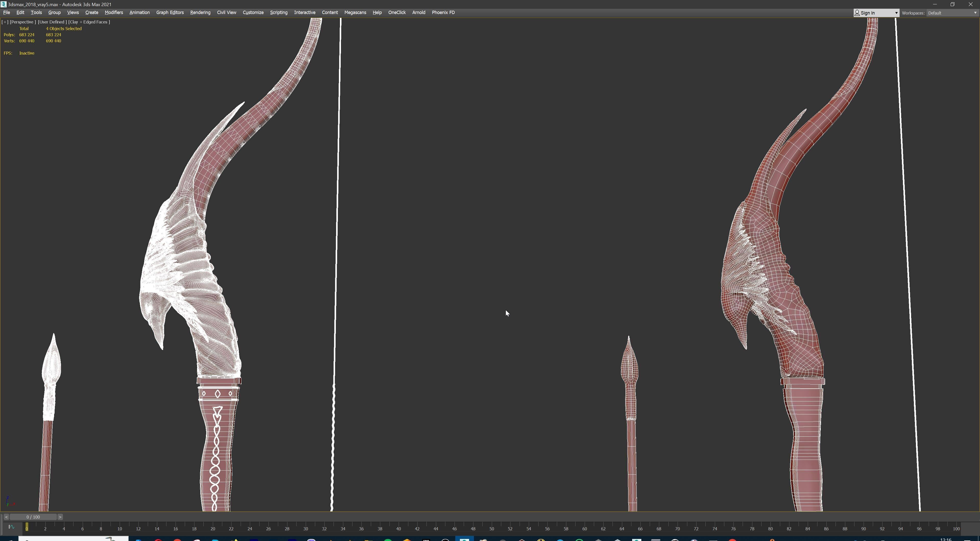
Task: Restore down the 3ds Max window
Action: pos(953,4)
